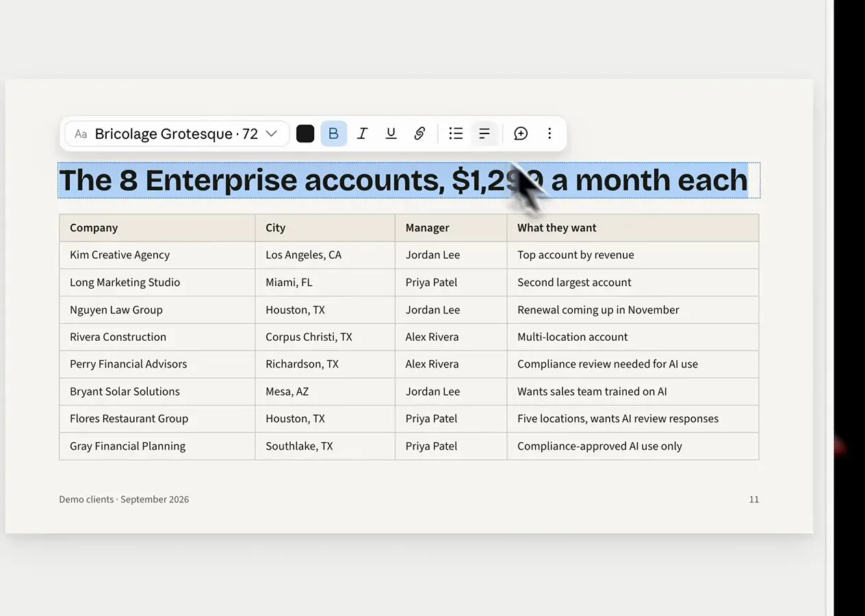Open the Bricolage Grotesque font dropdown

pos(177,133)
